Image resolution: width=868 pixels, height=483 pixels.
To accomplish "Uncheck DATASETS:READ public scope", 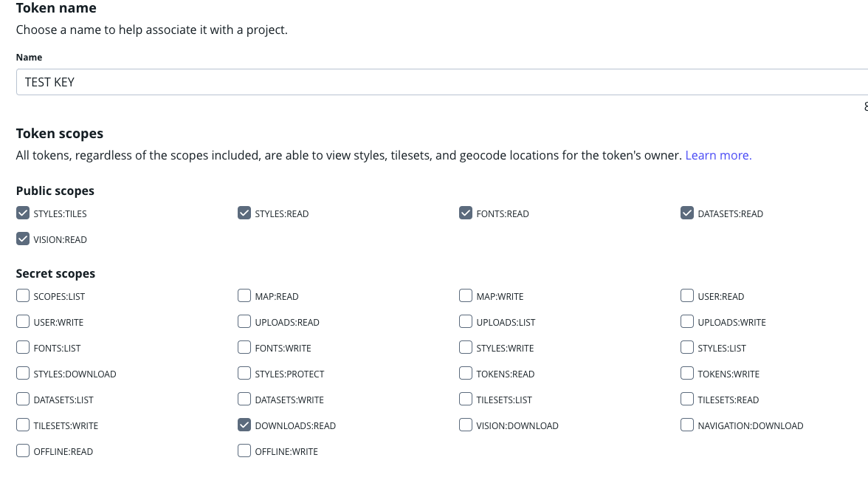I will pos(687,213).
